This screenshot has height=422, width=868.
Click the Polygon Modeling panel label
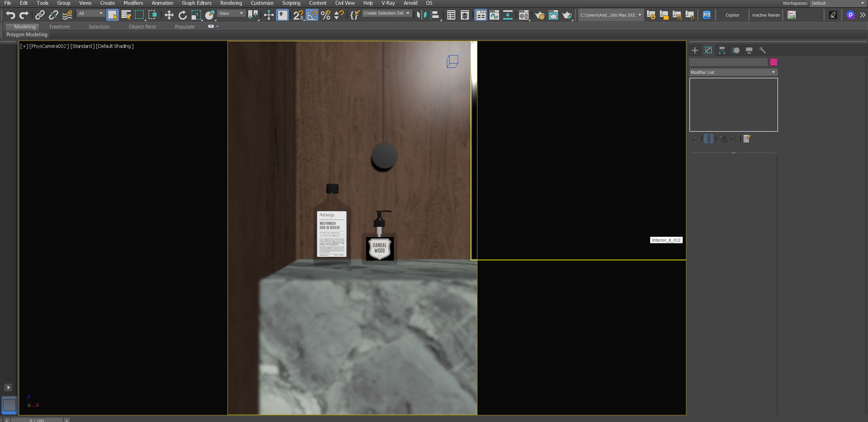pyautogui.click(x=27, y=35)
